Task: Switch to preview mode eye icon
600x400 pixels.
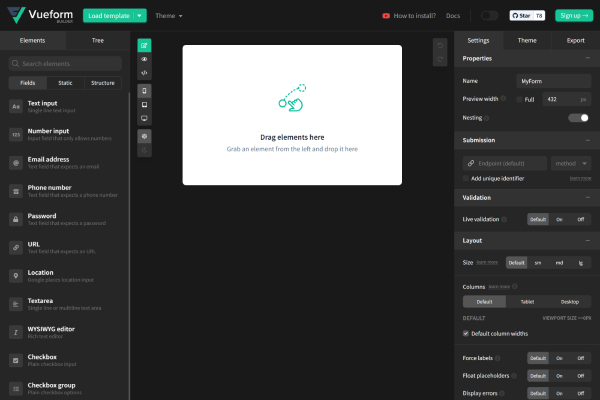Action: coord(144,59)
